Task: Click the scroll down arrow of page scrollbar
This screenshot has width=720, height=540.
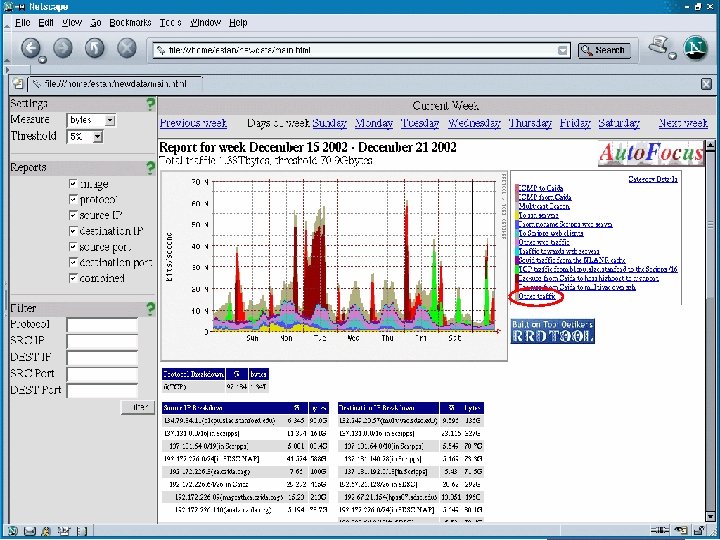Action: pos(710,517)
